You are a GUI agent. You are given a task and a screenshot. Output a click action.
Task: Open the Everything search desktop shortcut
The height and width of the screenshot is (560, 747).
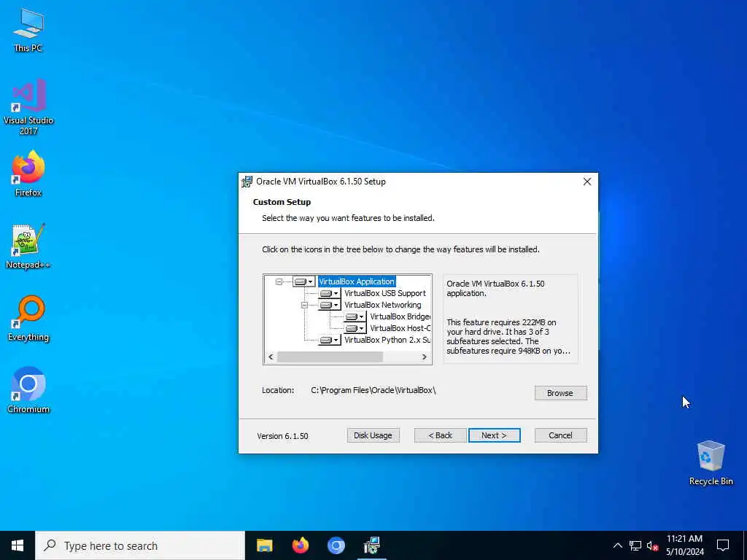coord(28,319)
